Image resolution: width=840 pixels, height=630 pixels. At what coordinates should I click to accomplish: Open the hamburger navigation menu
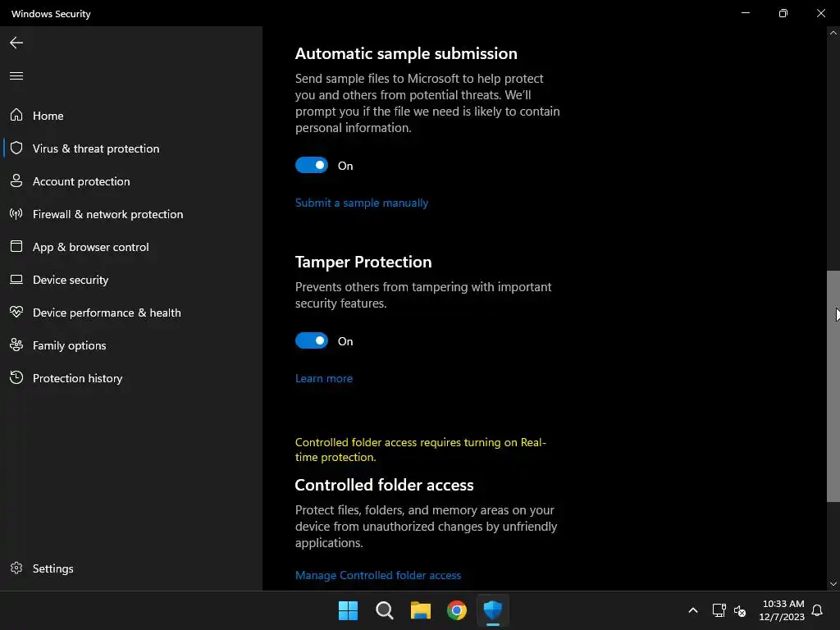coord(16,75)
